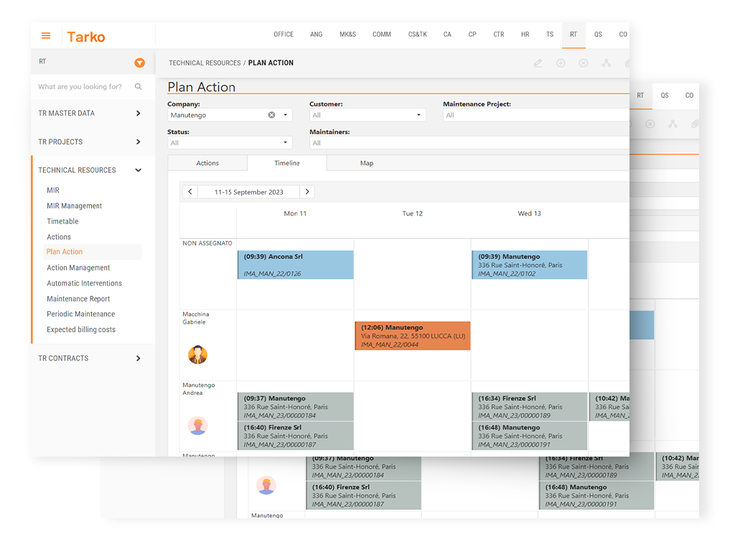Click the pencil edit icon in toolbar
The image size is (735, 560).
pyautogui.click(x=538, y=63)
